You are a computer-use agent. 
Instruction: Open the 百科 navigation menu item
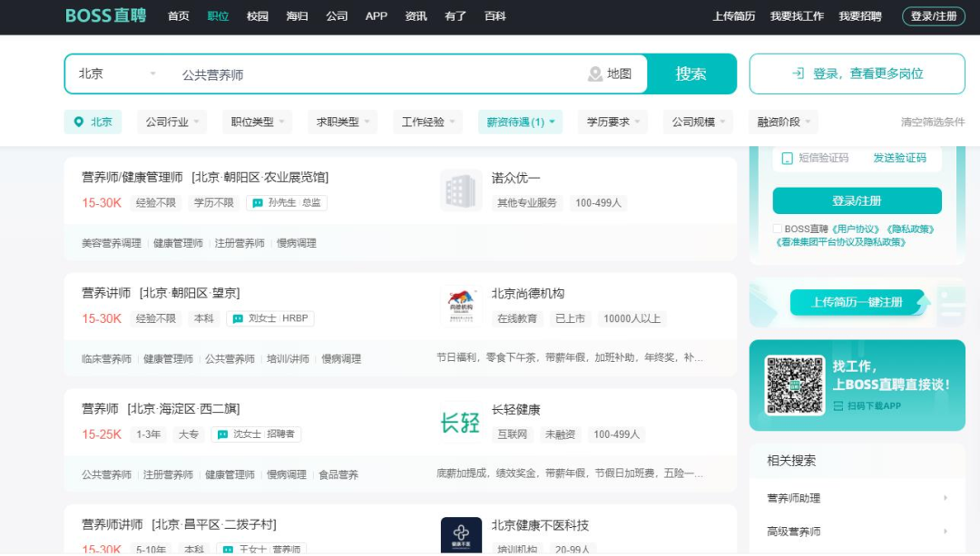[x=495, y=16]
